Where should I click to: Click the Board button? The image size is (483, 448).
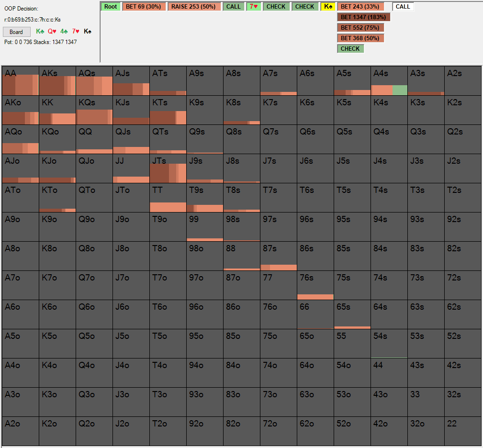pyautogui.click(x=16, y=32)
